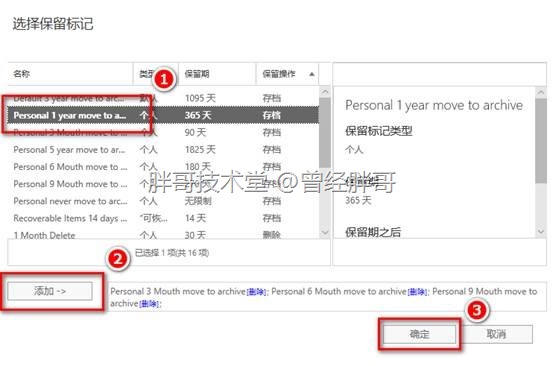This screenshot has width=553, height=366.
Task: Click the 添加 -> button
Action: click(x=50, y=291)
